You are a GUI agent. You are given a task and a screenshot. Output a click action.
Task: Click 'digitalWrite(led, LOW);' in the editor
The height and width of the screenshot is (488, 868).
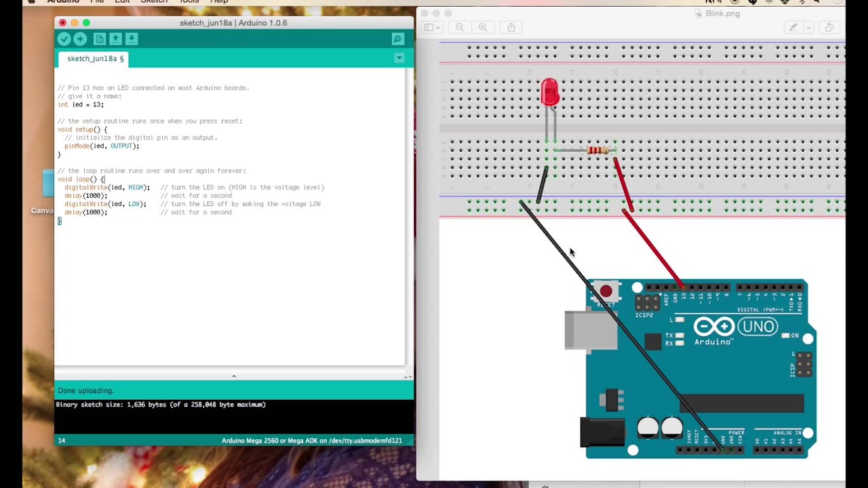pyautogui.click(x=105, y=204)
